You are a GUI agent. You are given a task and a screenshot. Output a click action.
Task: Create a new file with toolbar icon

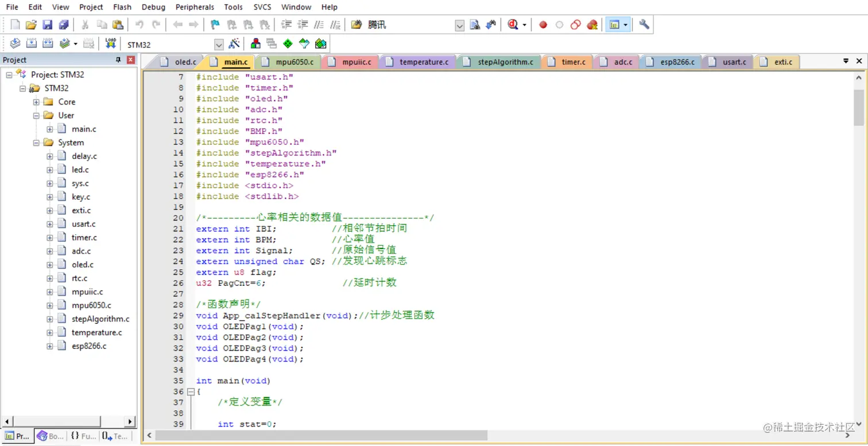[15, 25]
